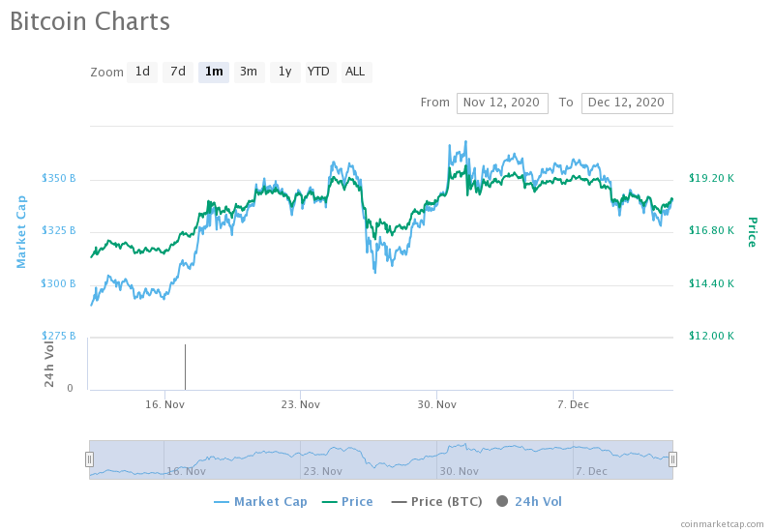Click the 7. Dec date label on main axis
Screen dimensions: 774x532
[x=573, y=404]
